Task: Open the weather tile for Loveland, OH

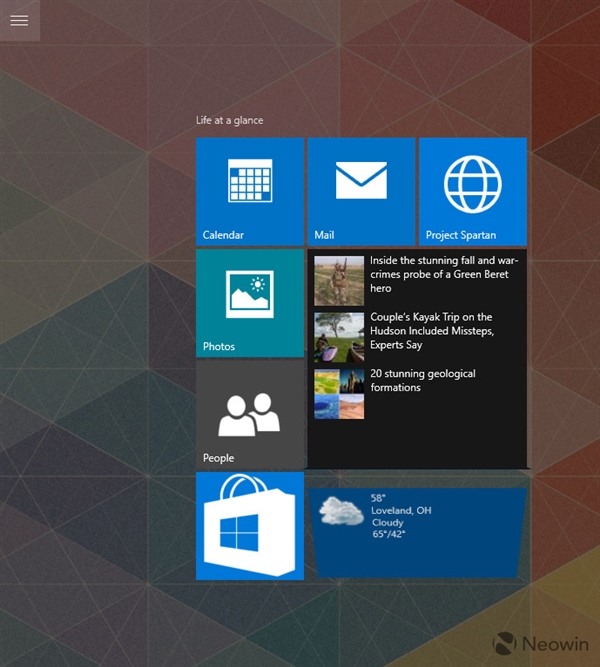Action: 417,533
